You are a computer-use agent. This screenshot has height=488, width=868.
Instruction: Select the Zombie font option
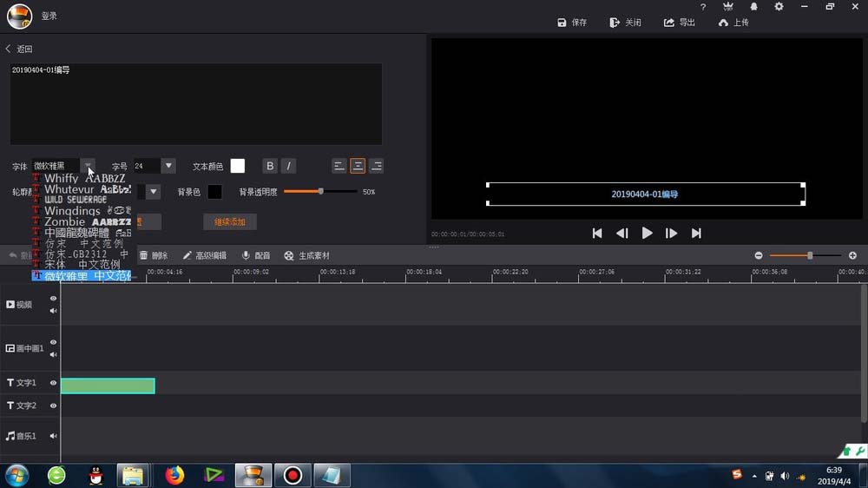(x=82, y=221)
